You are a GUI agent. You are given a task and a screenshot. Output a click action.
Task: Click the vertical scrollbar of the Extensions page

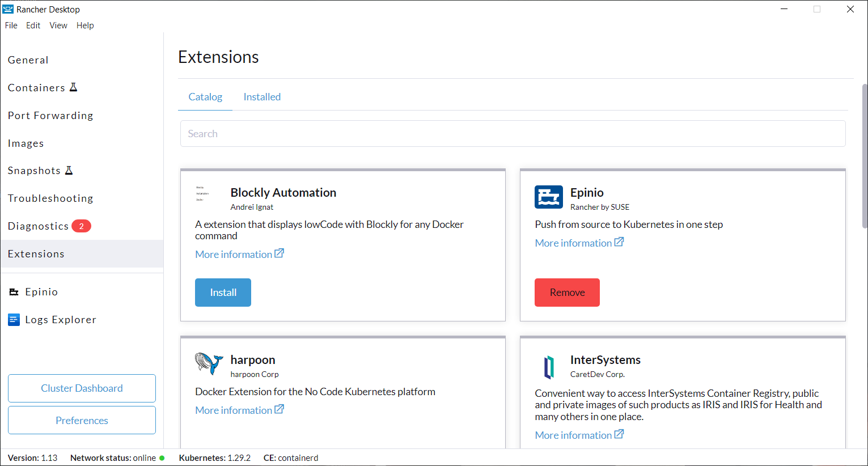pyautogui.click(x=865, y=156)
